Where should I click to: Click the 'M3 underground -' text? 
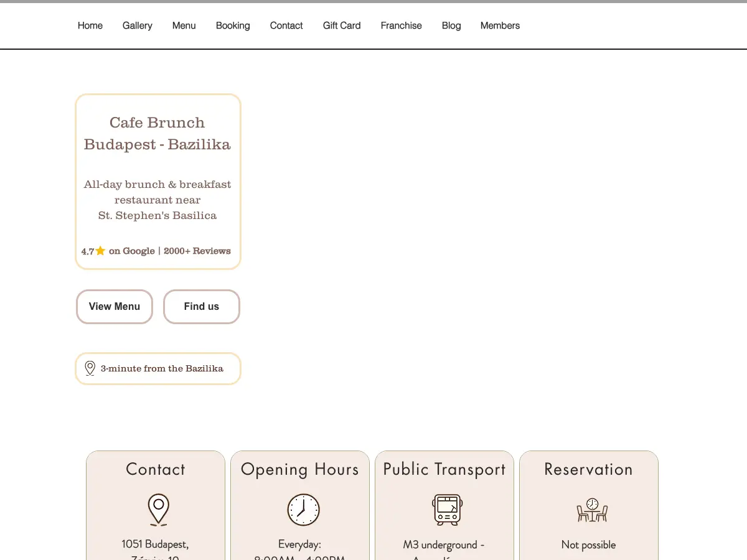coord(444,545)
